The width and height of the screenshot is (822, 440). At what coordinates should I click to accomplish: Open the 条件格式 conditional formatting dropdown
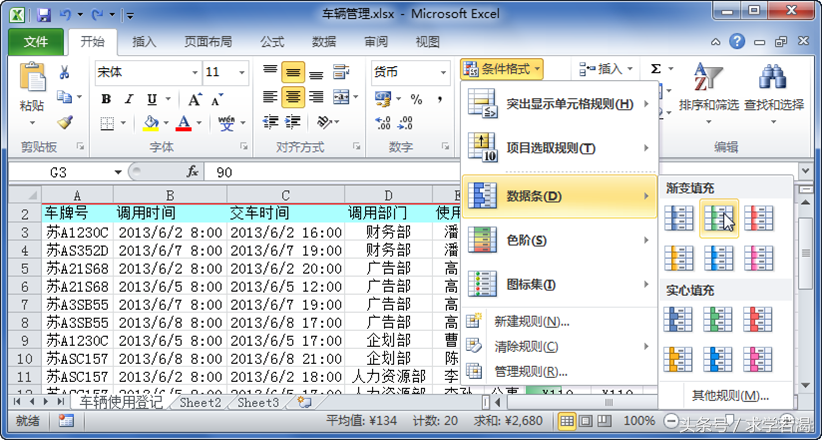click(x=502, y=69)
